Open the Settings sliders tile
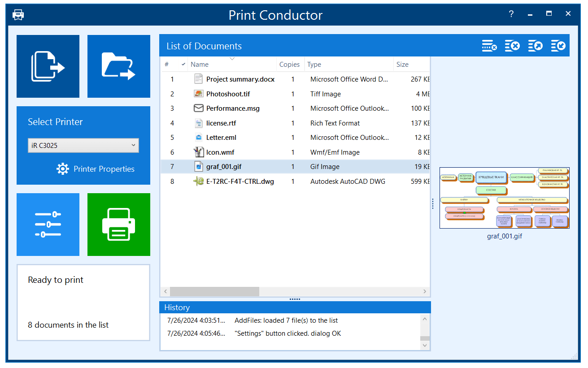588x368 pixels. coord(48,225)
